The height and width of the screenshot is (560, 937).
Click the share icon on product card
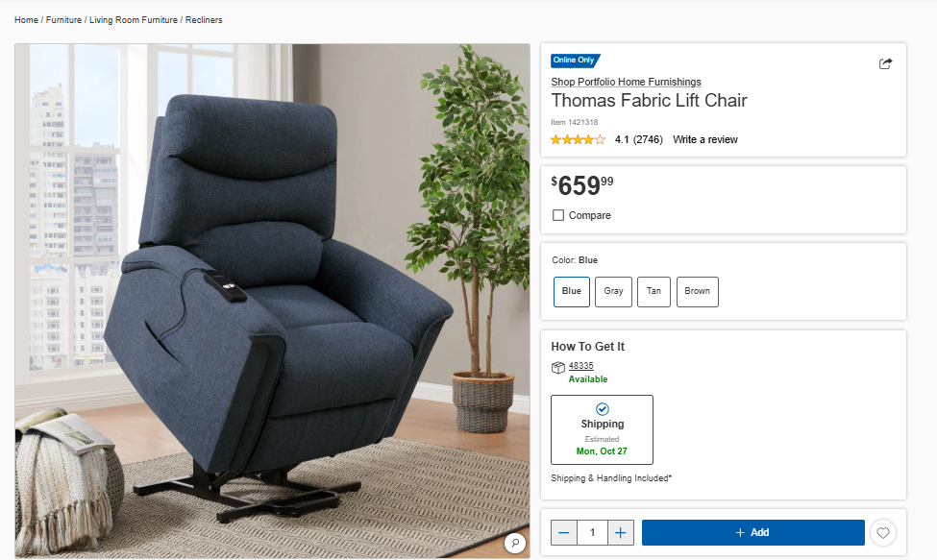click(885, 63)
